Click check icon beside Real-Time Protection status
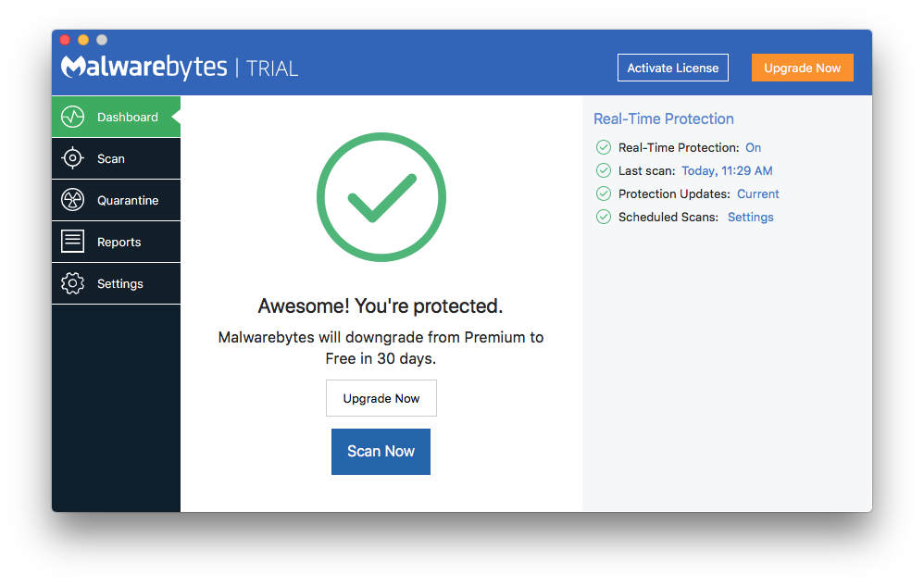924x586 pixels. coord(604,147)
